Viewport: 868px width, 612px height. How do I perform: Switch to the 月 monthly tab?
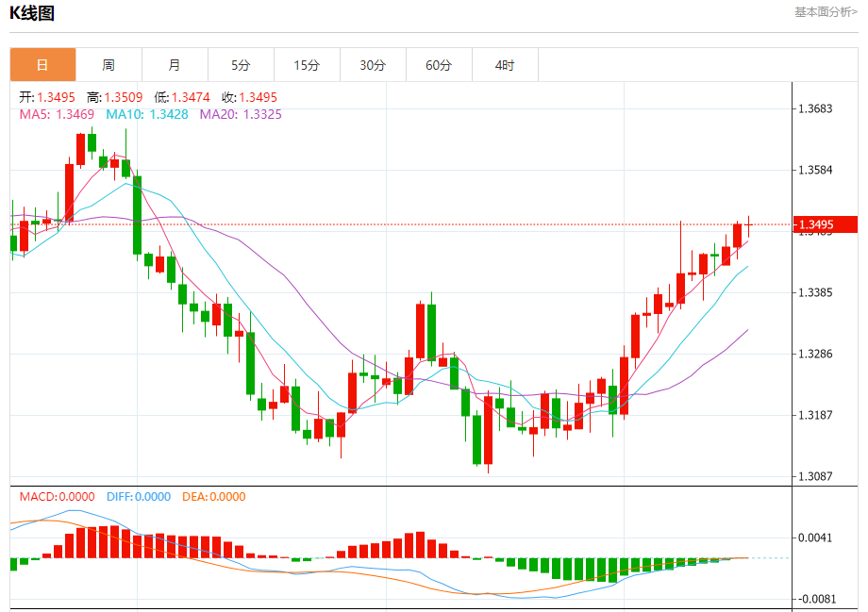pos(175,65)
